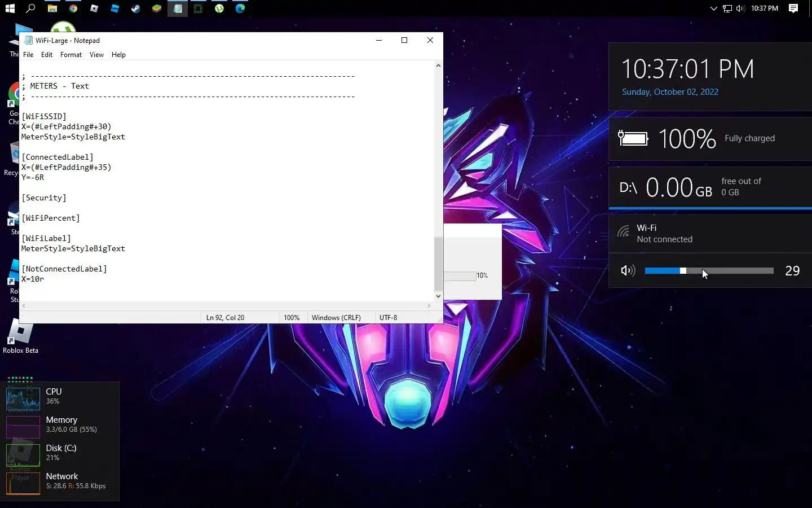Viewport: 812px width, 508px height.
Task: Click the [WiFiLabel] section line
Action: pyautogui.click(x=46, y=238)
